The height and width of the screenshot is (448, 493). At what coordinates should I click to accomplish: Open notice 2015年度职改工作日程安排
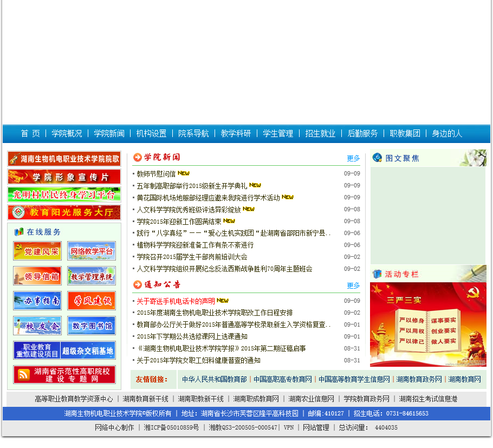215,313
